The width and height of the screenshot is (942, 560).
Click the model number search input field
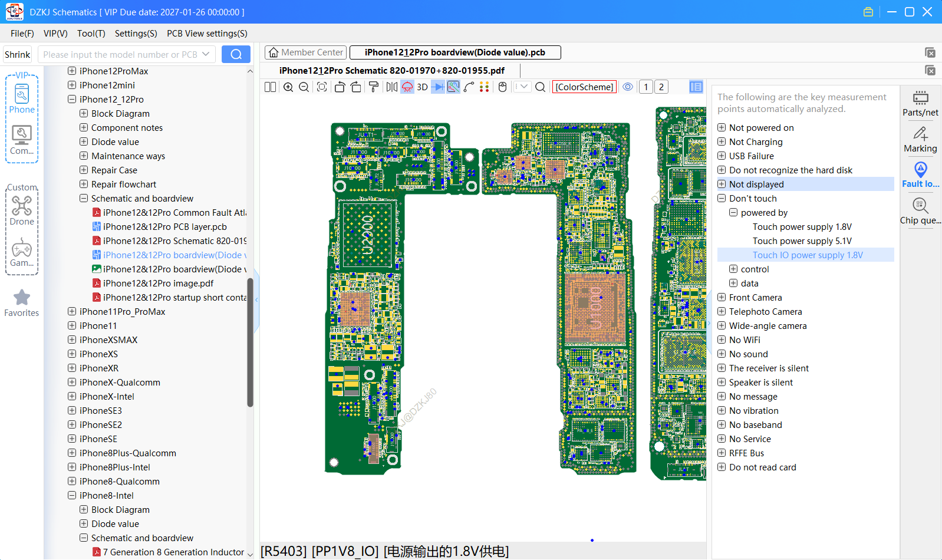120,54
